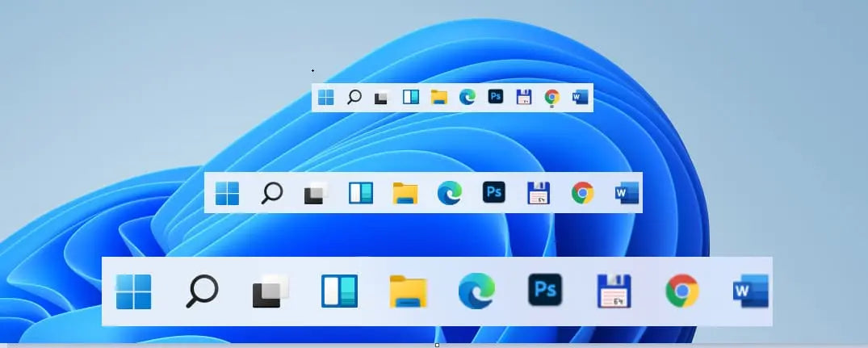
Task: Open Google Chrome on the largest taskbar
Action: coord(682,291)
